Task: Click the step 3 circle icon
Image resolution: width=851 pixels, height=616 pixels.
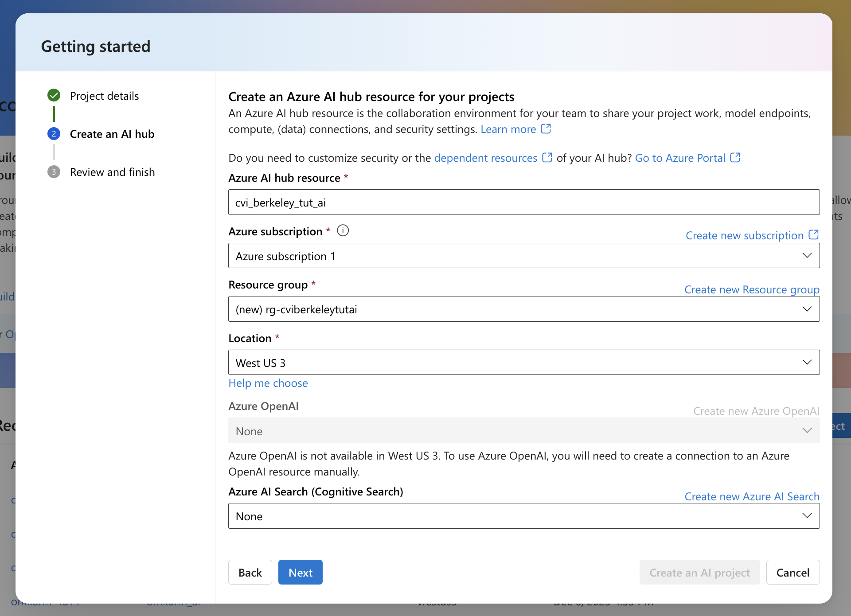Action: pos(54,172)
